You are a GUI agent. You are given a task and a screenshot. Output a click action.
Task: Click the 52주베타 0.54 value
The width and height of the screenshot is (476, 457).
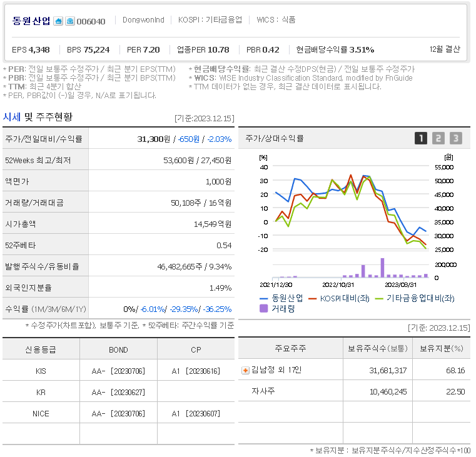224,246
